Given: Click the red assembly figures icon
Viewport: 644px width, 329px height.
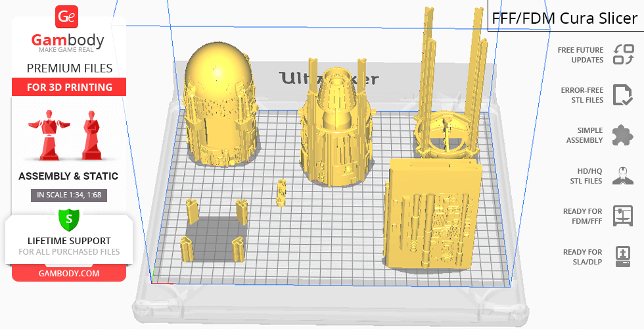Looking at the screenshot, I should [x=68, y=135].
